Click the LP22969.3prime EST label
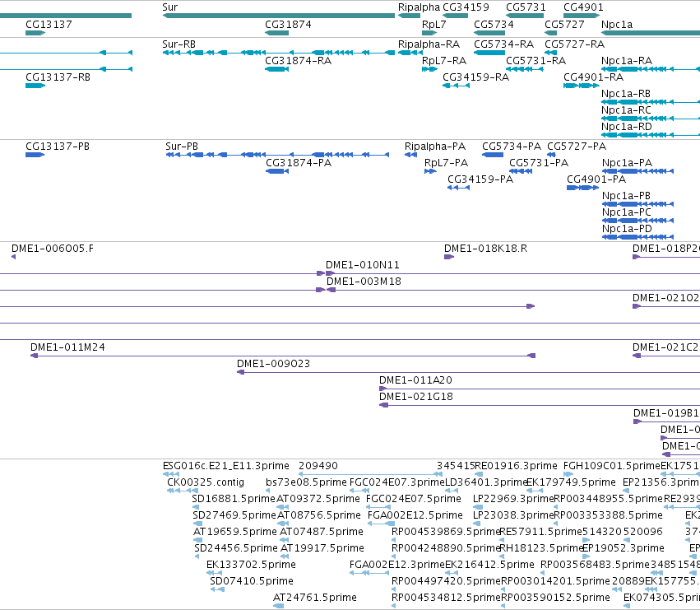The image size is (700, 610). [x=514, y=499]
